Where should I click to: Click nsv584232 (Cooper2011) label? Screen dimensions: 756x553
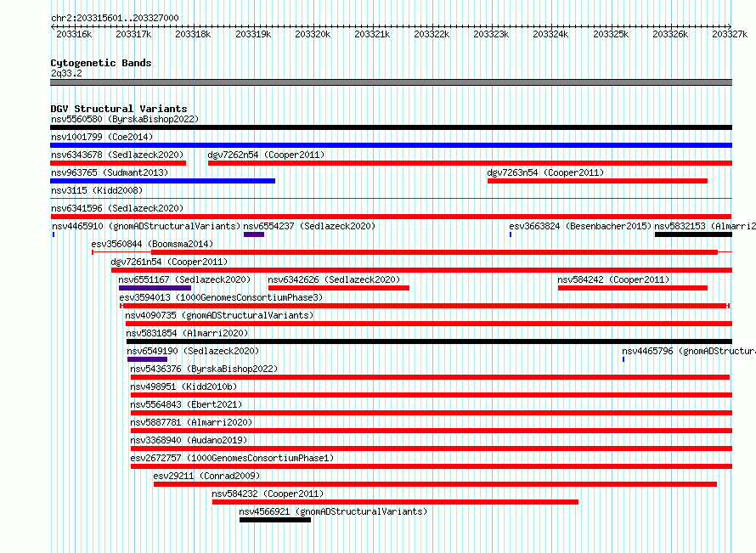click(268, 494)
